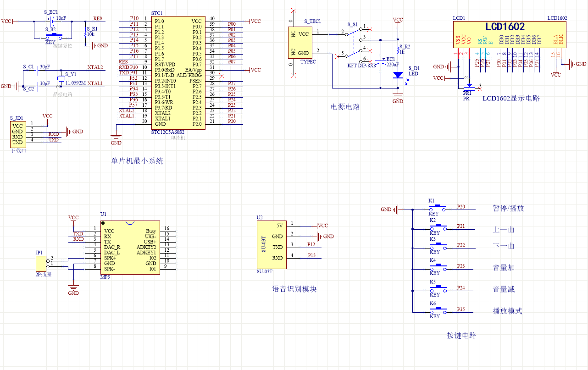Select the U1 MP3 module body
Image resolution: width=588 pixels, height=370 pixels.
(x=130, y=248)
